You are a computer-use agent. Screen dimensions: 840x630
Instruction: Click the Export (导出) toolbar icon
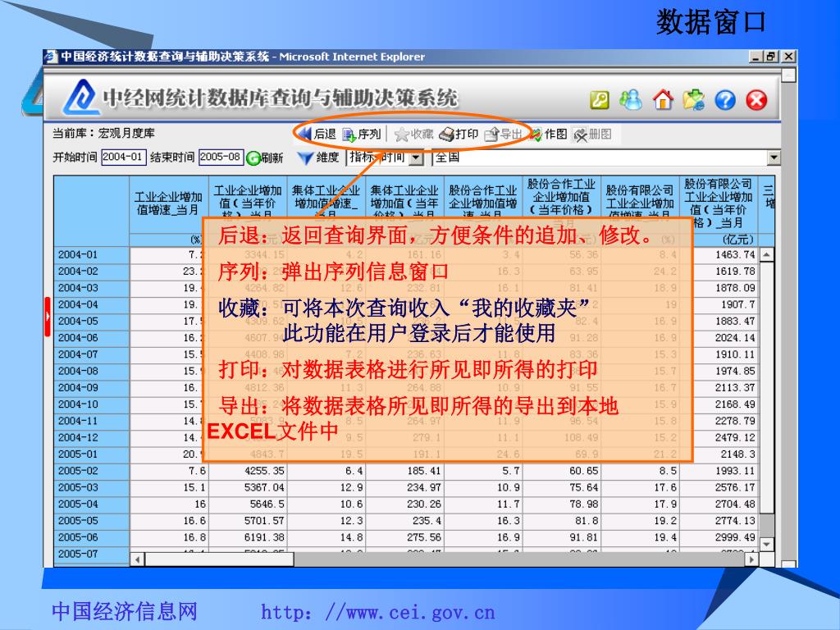(x=491, y=135)
